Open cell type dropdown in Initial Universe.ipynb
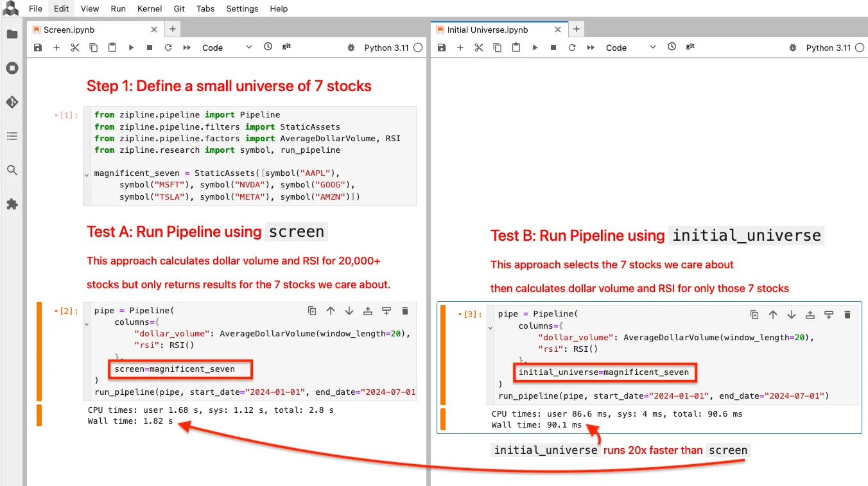Image resolution: width=868 pixels, height=486 pixels. tap(631, 48)
